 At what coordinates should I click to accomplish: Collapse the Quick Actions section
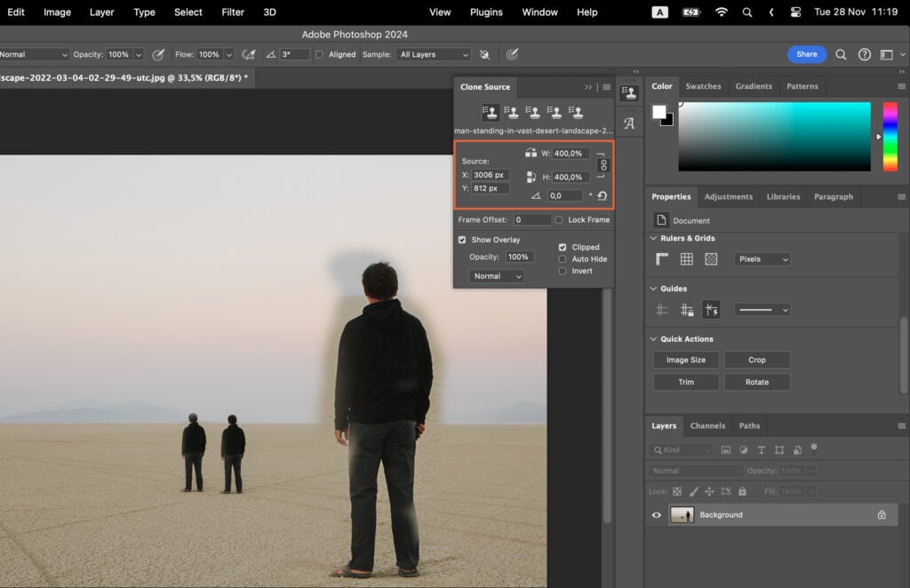(x=653, y=338)
